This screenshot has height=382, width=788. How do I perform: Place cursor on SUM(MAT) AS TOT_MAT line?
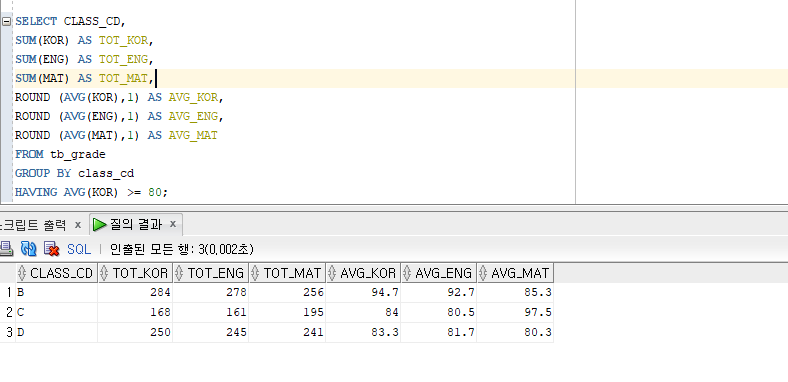click(x=84, y=79)
